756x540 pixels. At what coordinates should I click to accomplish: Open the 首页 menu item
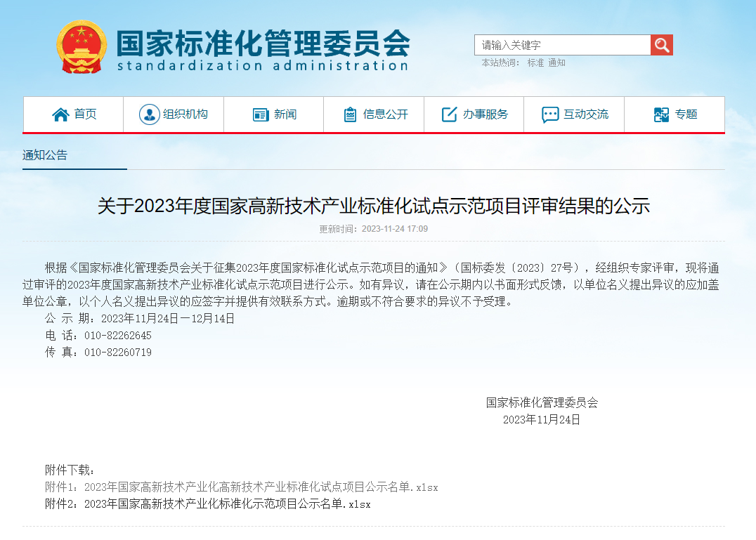85,114
